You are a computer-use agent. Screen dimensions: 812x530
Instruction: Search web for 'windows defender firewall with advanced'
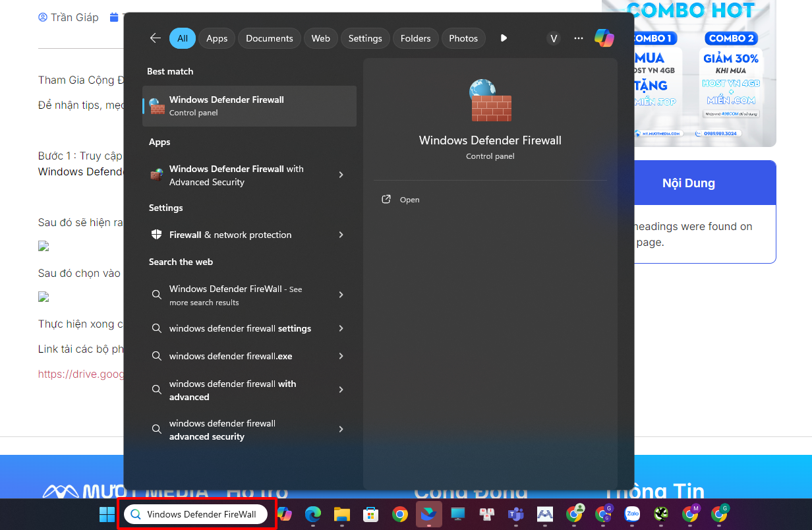click(x=233, y=390)
